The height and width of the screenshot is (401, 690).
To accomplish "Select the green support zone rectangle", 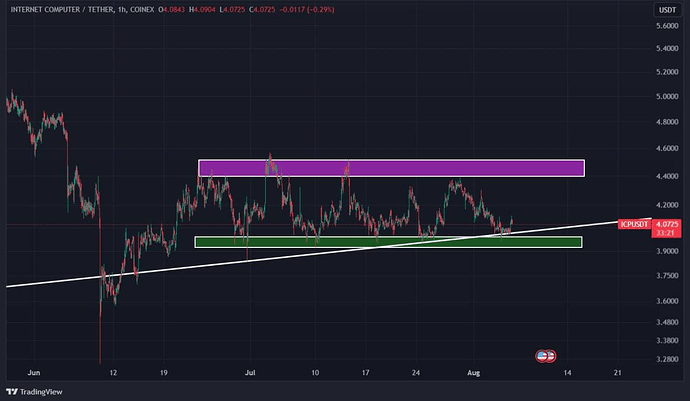I will (387, 242).
